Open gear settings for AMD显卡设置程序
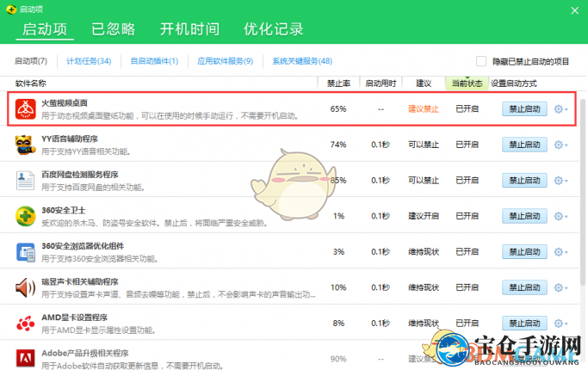This screenshot has height=370, width=588. [561, 324]
